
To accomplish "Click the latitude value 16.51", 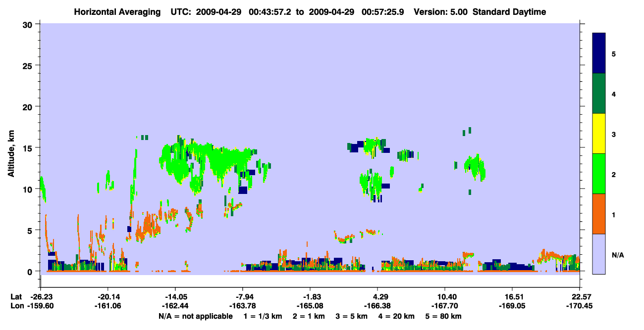I will (512, 297).
